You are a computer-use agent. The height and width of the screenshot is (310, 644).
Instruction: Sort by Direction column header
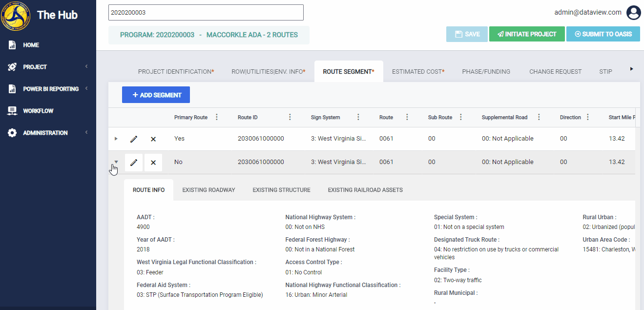coord(570,118)
